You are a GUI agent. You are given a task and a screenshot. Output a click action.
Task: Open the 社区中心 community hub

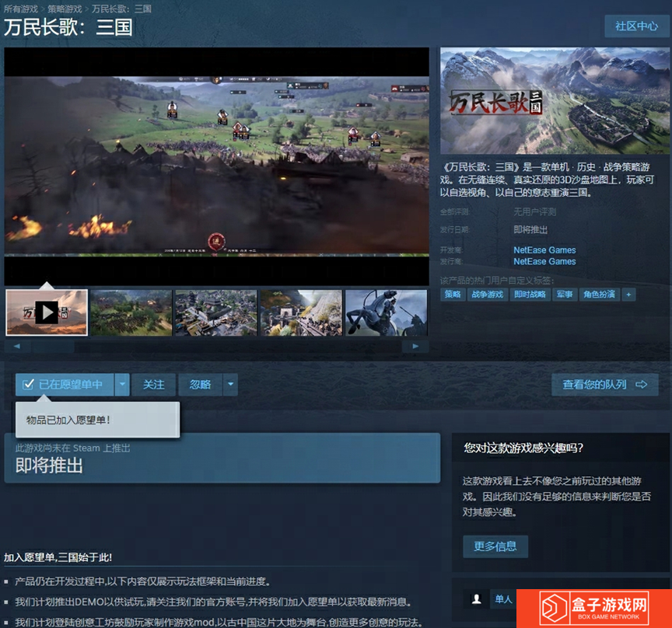coord(636,26)
